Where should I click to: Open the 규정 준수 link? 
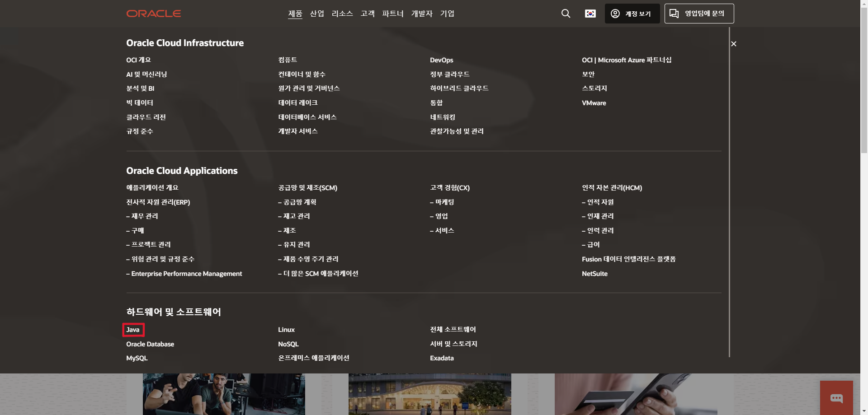point(140,131)
